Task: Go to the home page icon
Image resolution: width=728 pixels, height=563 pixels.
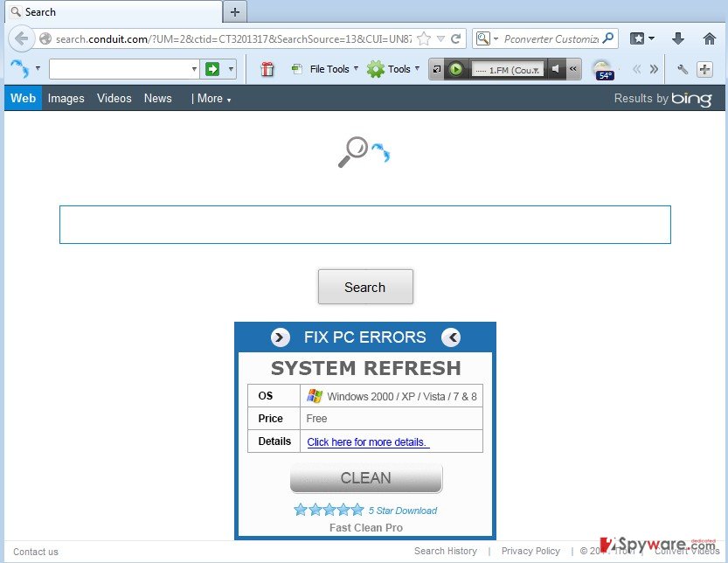Action: click(x=709, y=38)
